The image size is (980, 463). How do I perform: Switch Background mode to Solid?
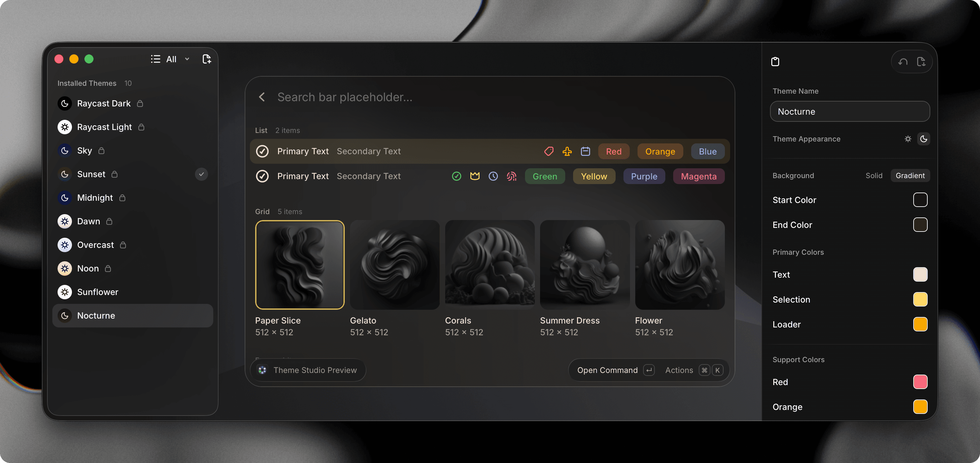pos(874,176)
